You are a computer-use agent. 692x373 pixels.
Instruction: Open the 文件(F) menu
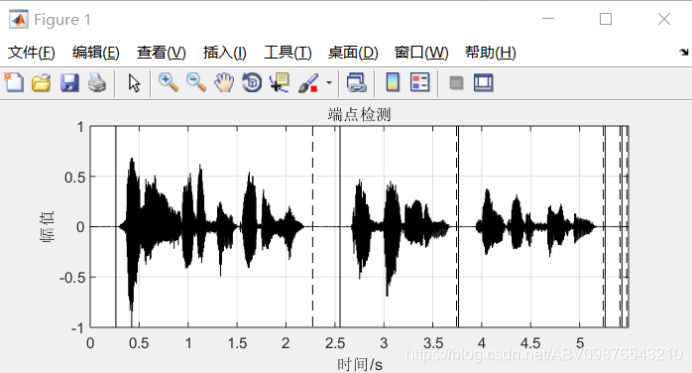pos(31,53)
